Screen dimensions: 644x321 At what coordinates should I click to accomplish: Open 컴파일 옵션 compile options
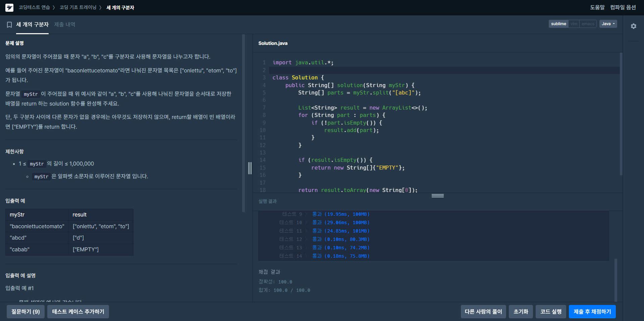click(623, 7)
